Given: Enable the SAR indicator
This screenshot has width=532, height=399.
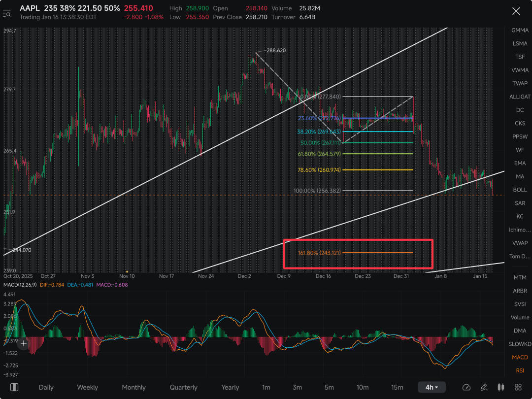Looking at the screenshot, I should 520,203.
